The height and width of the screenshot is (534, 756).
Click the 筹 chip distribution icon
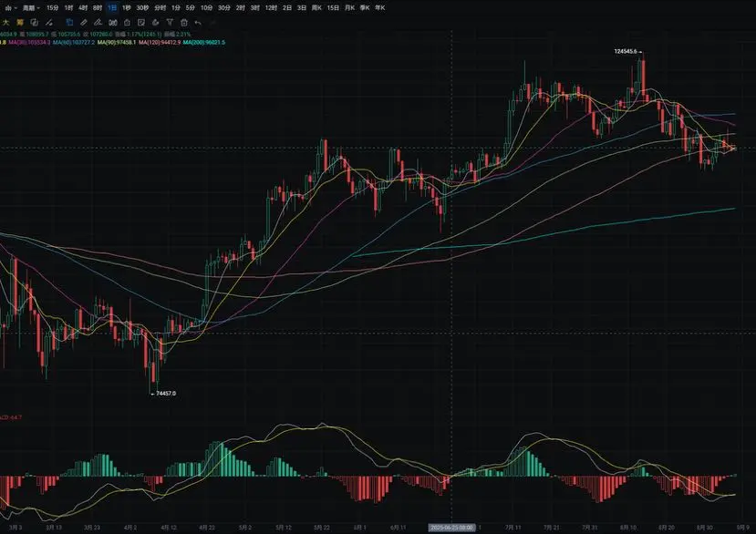(x=20, y=22)
